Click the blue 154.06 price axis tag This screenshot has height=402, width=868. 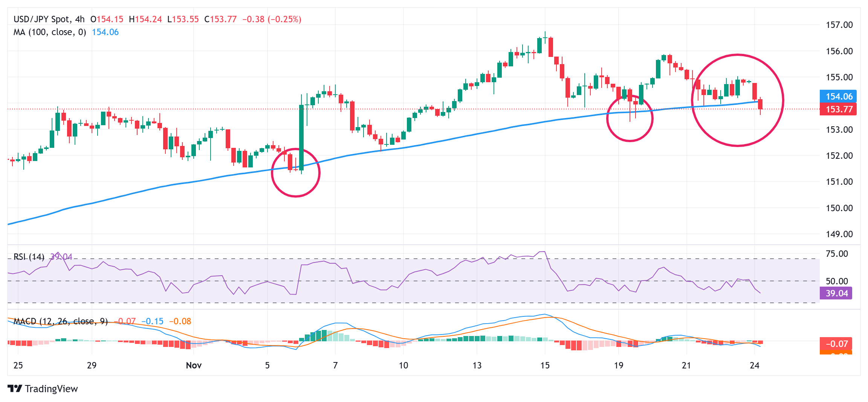838,97
